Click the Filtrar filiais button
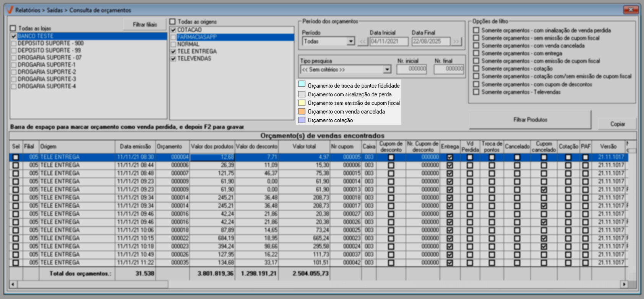 tap(144, 24)
